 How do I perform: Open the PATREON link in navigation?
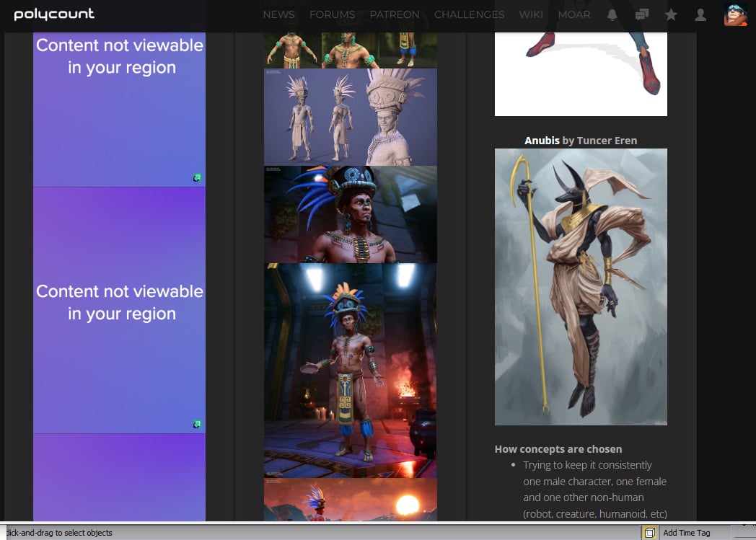point(395,15)
